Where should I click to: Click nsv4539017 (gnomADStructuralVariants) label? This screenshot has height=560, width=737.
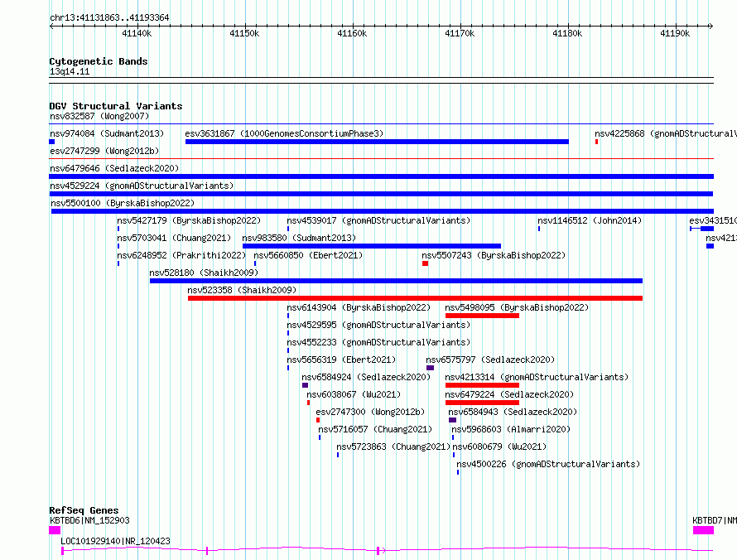tap(378, 220)
